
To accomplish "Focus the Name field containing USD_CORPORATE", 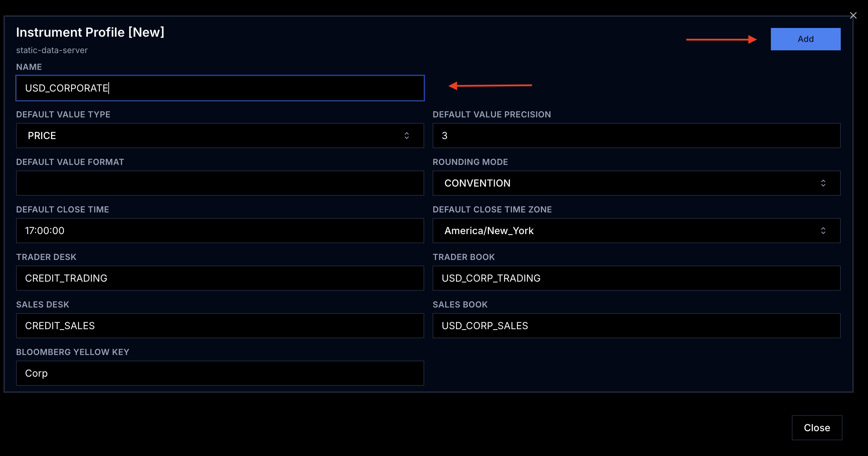I will (220, 88).
